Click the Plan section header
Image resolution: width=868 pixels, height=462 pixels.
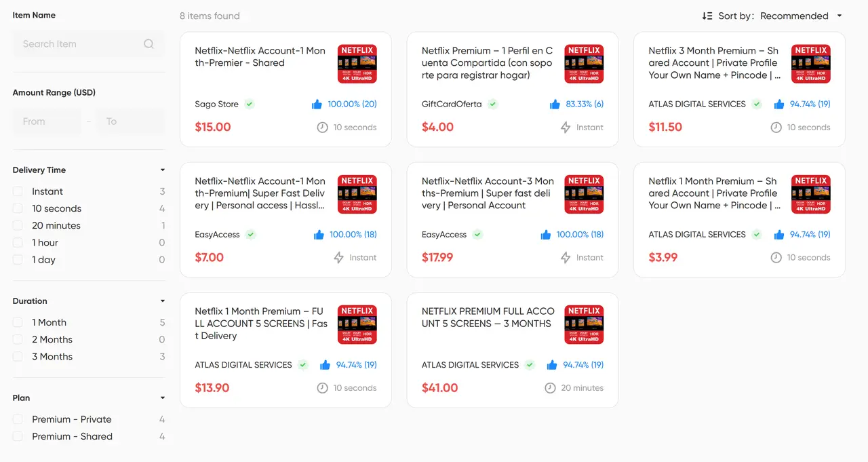pos(21,398)
